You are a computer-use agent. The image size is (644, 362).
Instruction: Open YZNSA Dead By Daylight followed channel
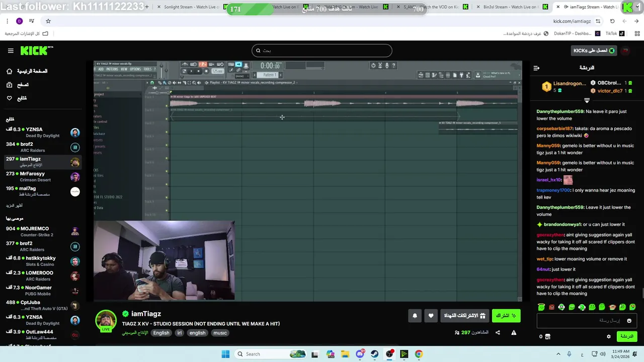(x=43, y=132)
